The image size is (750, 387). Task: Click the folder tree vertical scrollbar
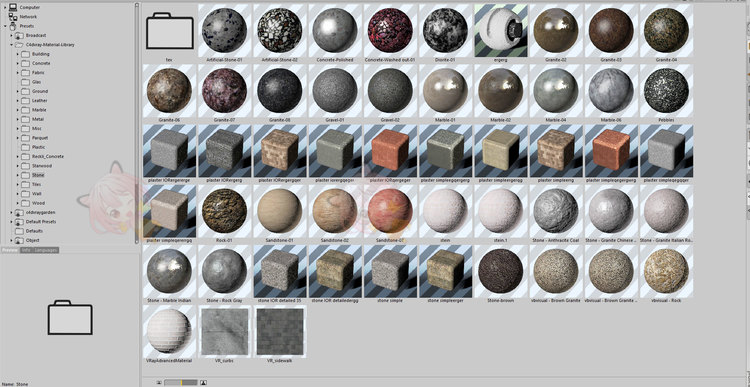[137, 123]
